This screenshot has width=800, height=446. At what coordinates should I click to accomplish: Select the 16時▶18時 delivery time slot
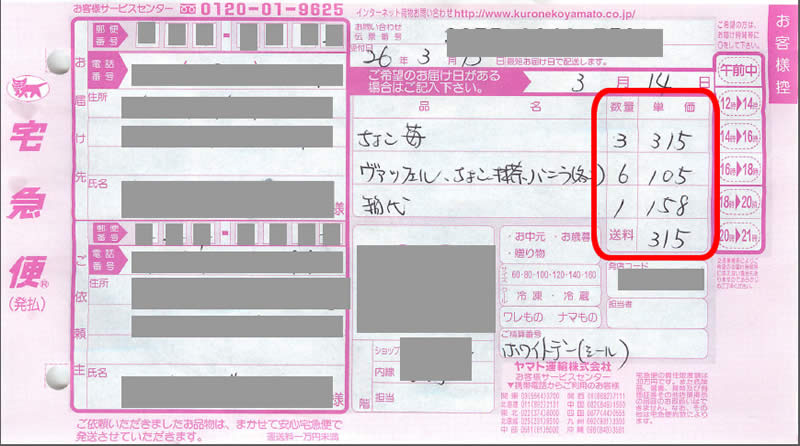[x=739, y=169]
